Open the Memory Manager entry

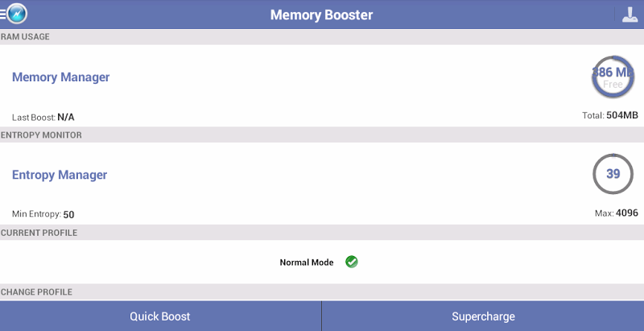[61, 77]
